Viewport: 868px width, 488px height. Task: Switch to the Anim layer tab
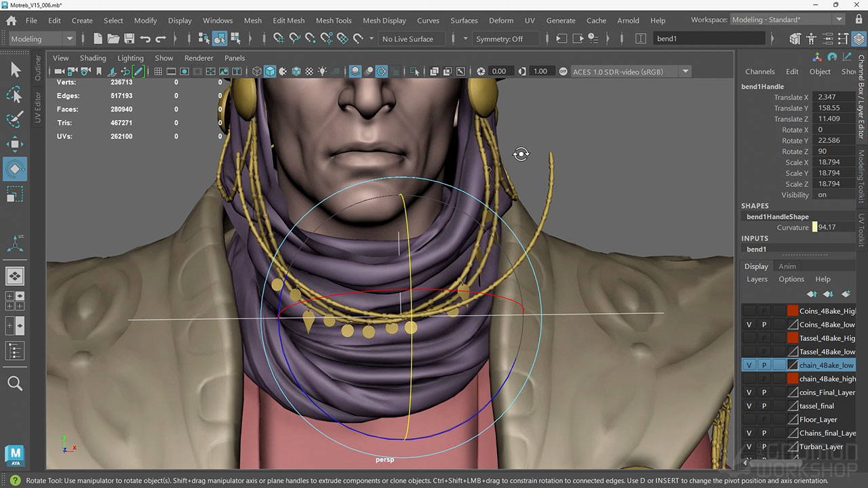coord(787,266)
